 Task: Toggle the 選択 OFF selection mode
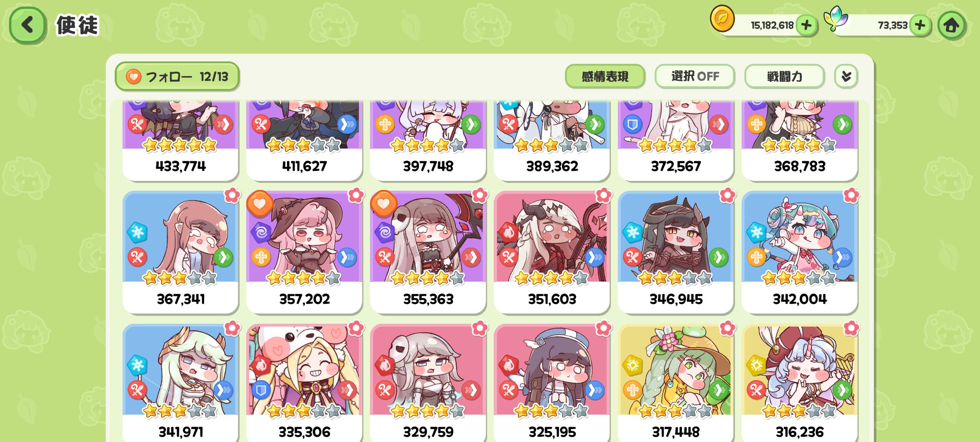click(x=694, y=76)
